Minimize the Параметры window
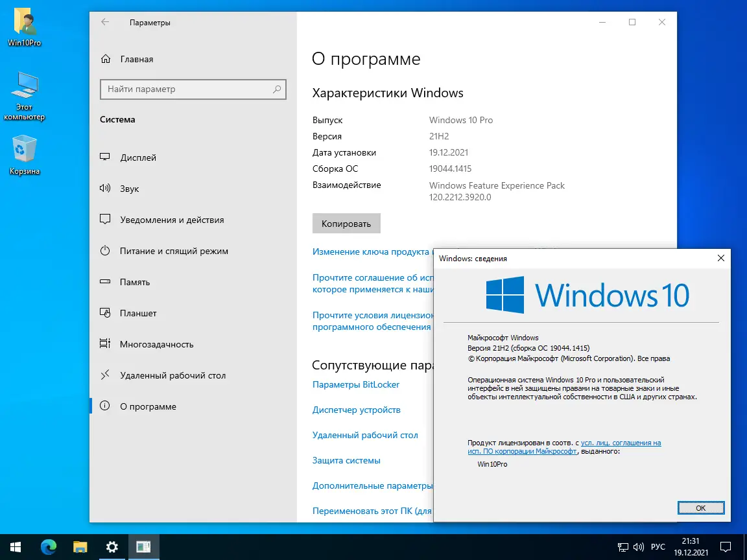 click(602, 22)
